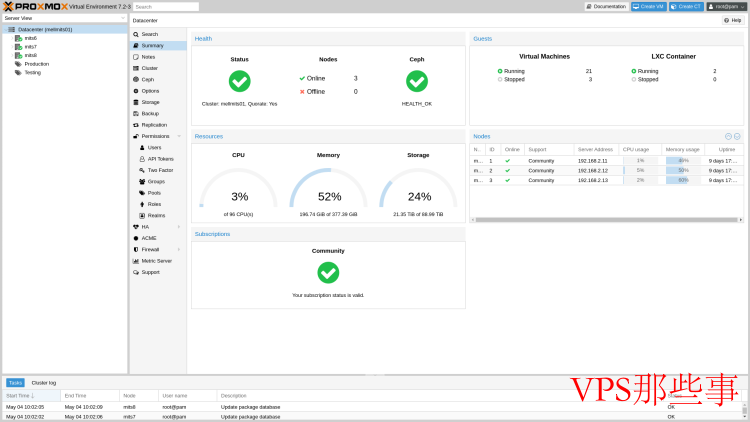Open the Groups icon
The height and width of the screenshot is (422, 750).
pyautogui.click(x=142, y=182)
